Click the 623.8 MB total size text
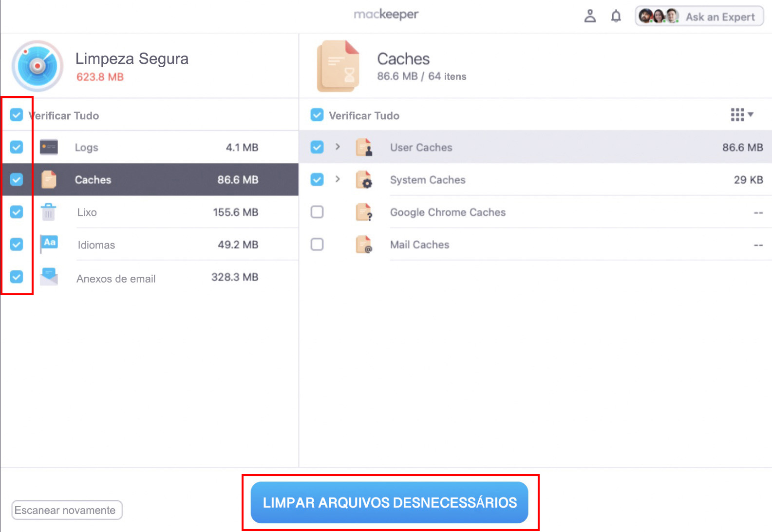The height and width of the screenshot is (532, 772). 100,77
